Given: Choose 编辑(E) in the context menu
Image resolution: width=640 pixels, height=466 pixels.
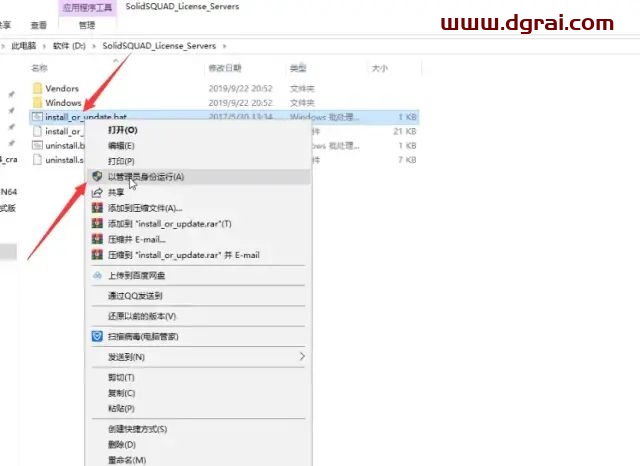Looking at the screenshot, I should pos(198,145).
